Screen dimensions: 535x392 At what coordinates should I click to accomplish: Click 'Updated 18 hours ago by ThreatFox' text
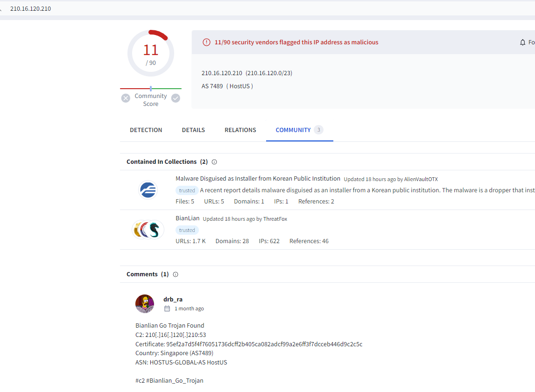[x=245, y=219]
